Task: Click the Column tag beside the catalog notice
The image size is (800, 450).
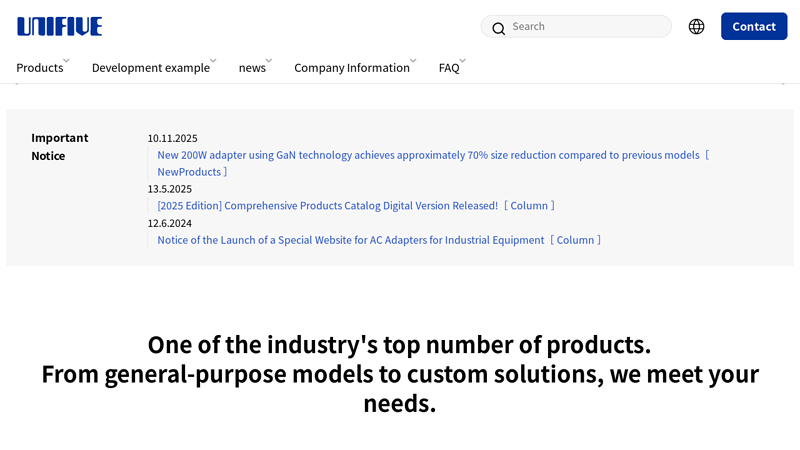Action: click(x=529, y=206)
